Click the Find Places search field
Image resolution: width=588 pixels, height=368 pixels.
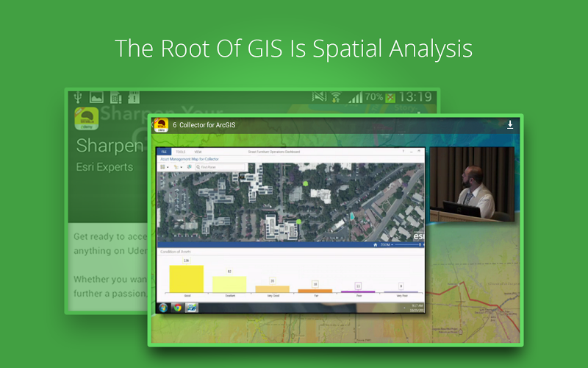(220, 167)
